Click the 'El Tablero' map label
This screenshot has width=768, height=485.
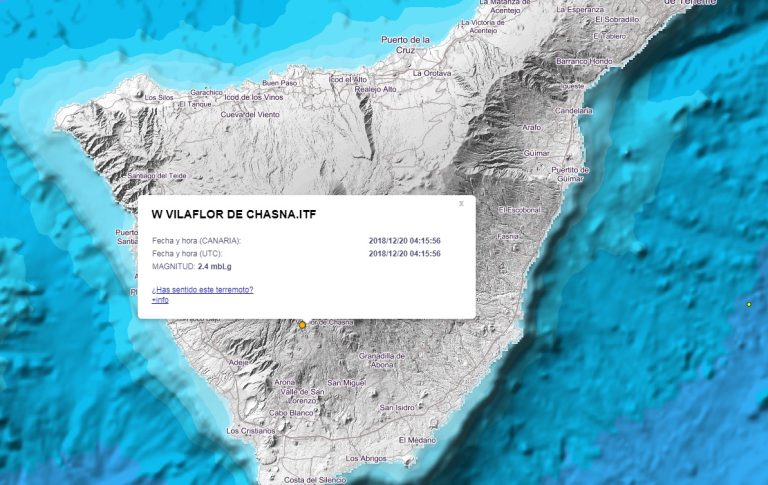click(x=609, y=36)
